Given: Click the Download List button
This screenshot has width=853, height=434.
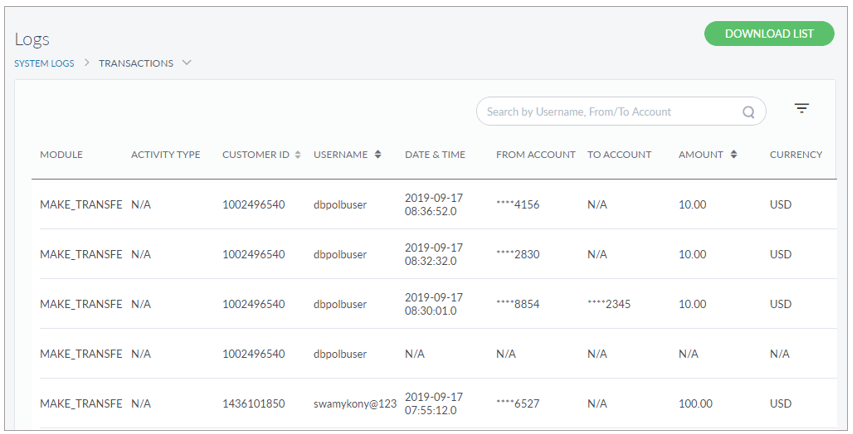Looking at the screenshot, I should coord(768,33).
